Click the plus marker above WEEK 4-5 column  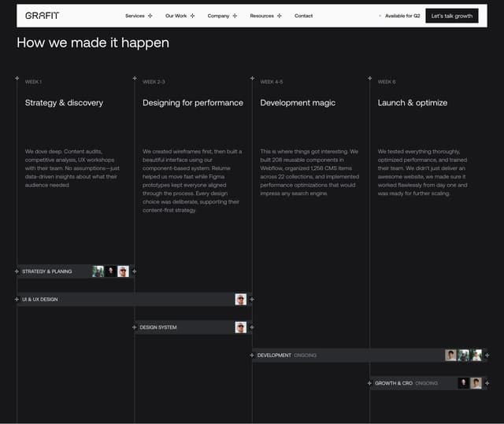[252, 78]
